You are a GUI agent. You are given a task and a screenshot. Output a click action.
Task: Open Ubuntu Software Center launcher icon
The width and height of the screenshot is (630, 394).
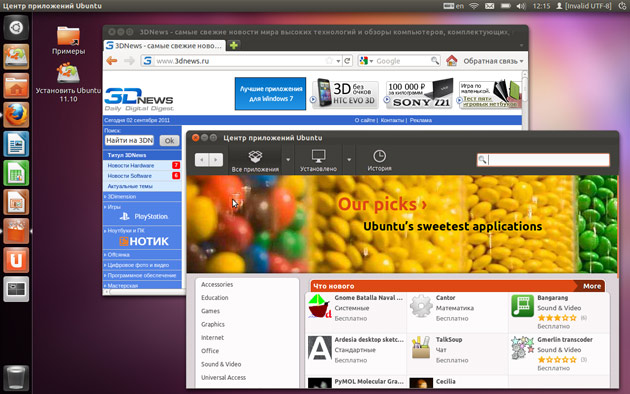click(16, 231)
